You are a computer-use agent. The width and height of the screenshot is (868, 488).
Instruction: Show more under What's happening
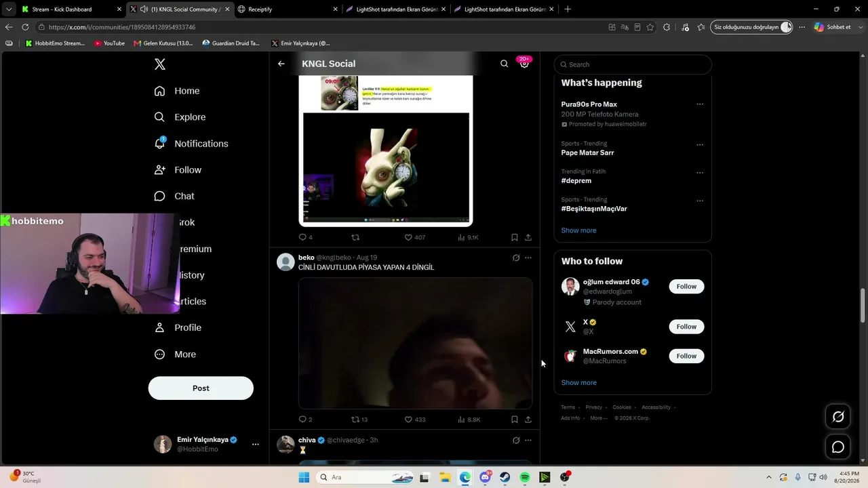click(578, 230)
